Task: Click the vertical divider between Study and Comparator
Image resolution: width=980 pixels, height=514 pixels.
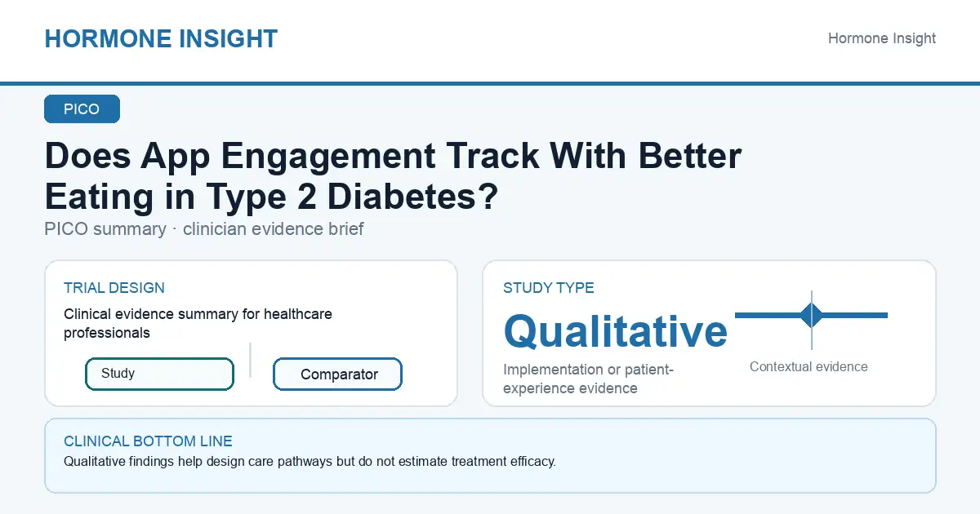Action: (250, 360)
